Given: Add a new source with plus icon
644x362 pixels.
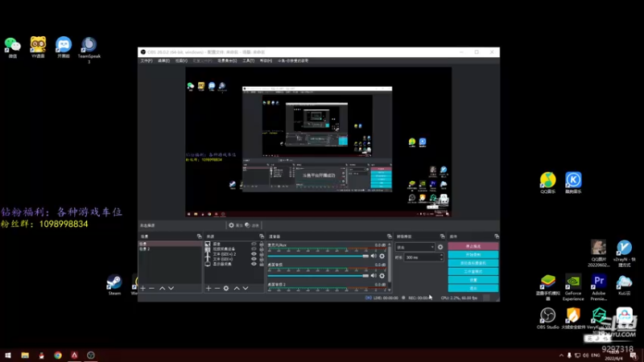Looking at the screenshot, I should (x=208, y=288).
